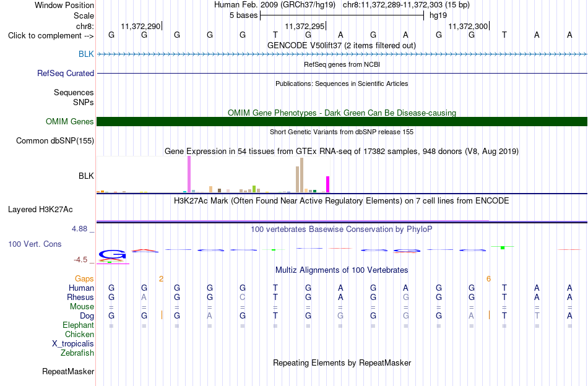Click the 'Click to complement -->' label

coord(51,36)
